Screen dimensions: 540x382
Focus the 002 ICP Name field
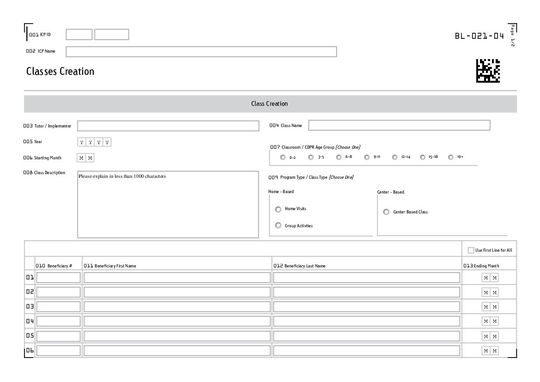coord(201,52)
